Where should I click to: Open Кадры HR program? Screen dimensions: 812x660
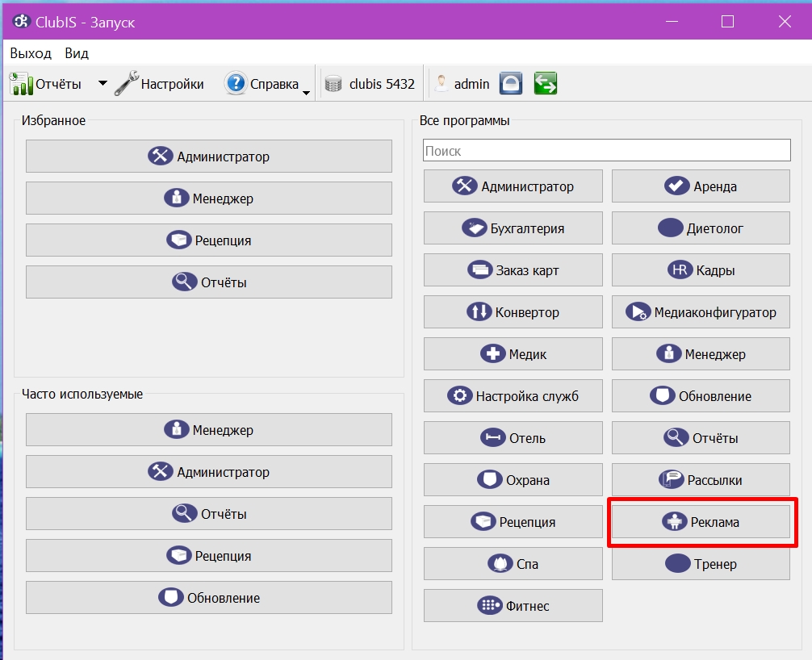coord(701,269)
